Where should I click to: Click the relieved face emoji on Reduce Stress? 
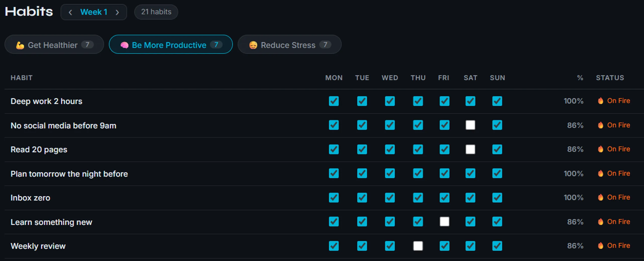click(253, 45)
